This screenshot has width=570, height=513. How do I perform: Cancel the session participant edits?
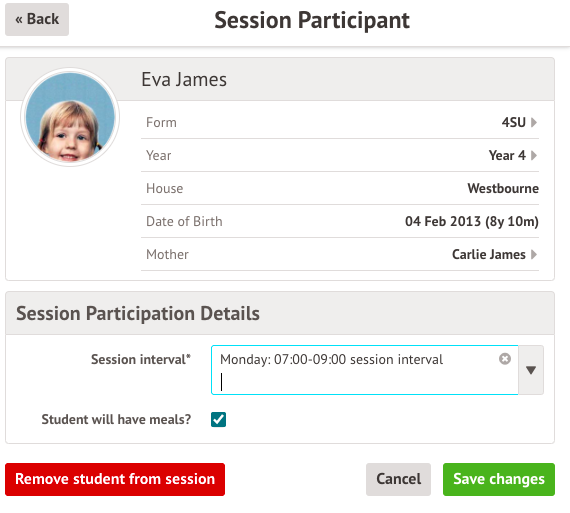398,479
